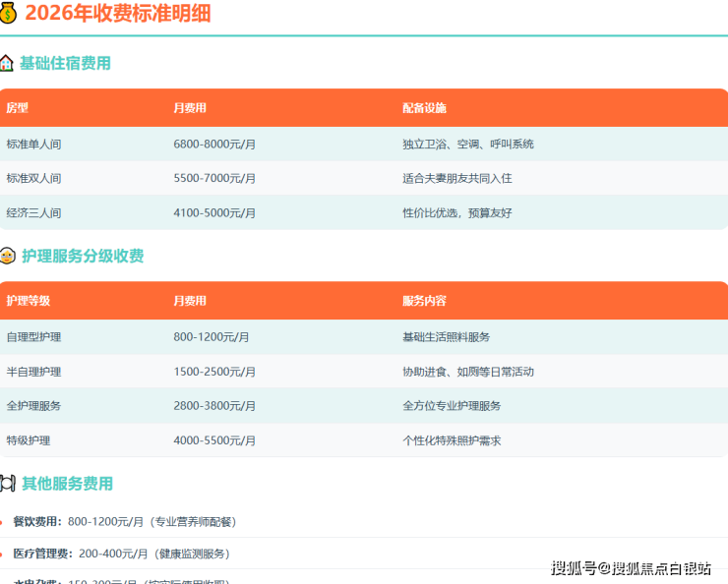Click the 配备设施 column header
This screenshot has width=728, height=584.
(424, 108)
